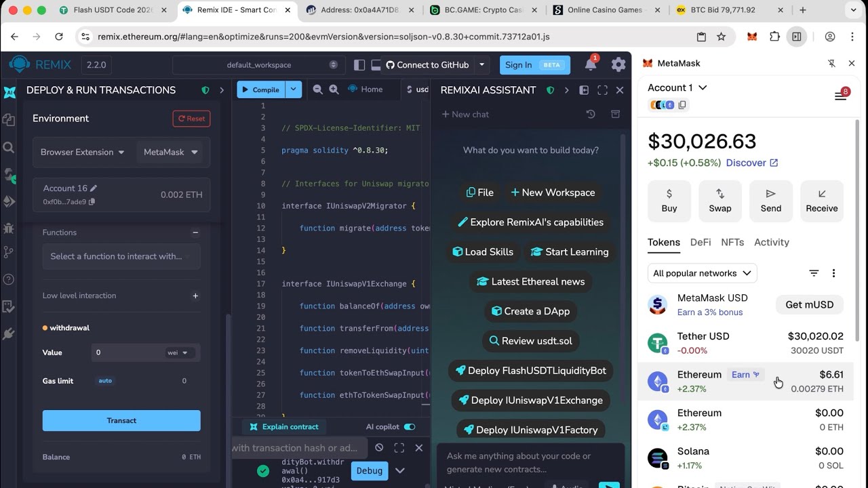Open Deploy & Run Ethereum icon in sidebar
Viewport: 868px width, 488px height.
[x=9, y=201]
